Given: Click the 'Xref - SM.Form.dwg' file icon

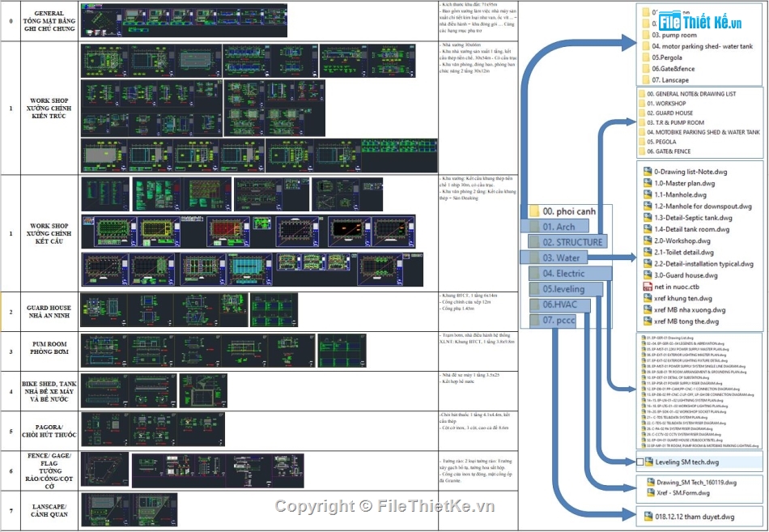Looking at the screenshot, I should [651, 493].
